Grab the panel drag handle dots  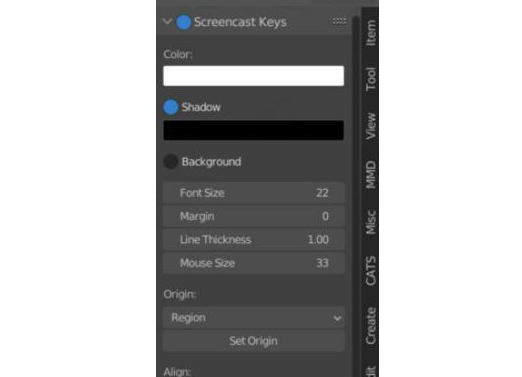tap(339, 22)
